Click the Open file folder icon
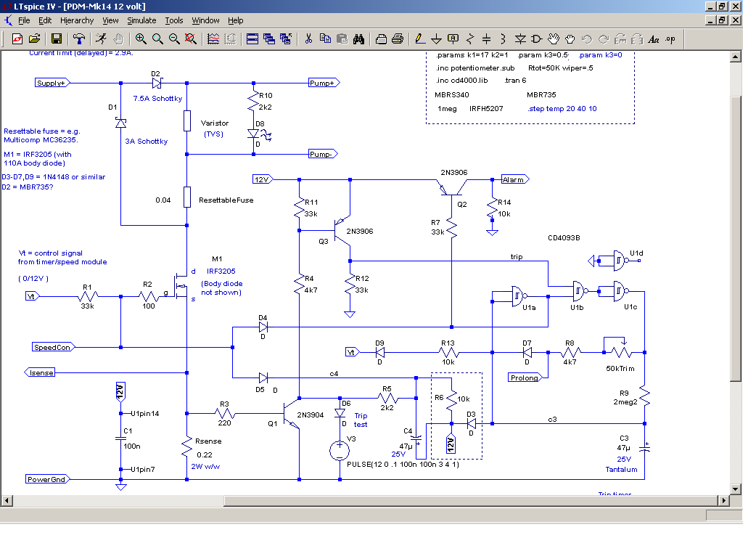This screenshot has width=756, height=559. pos(34,39)
